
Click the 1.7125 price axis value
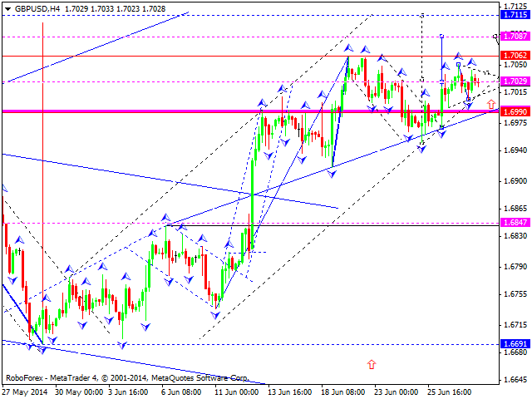(515, 6)
